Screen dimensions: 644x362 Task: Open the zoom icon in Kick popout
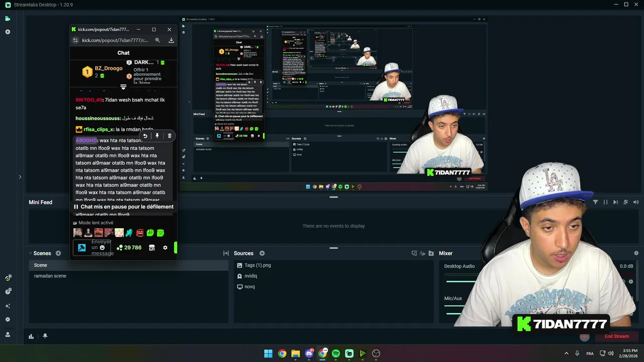[157, 40]
